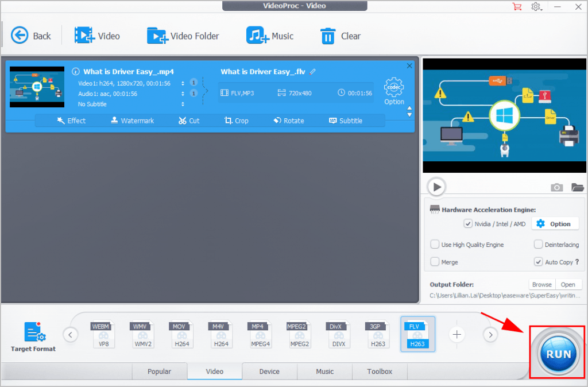Select DivX format

point(338,335)
